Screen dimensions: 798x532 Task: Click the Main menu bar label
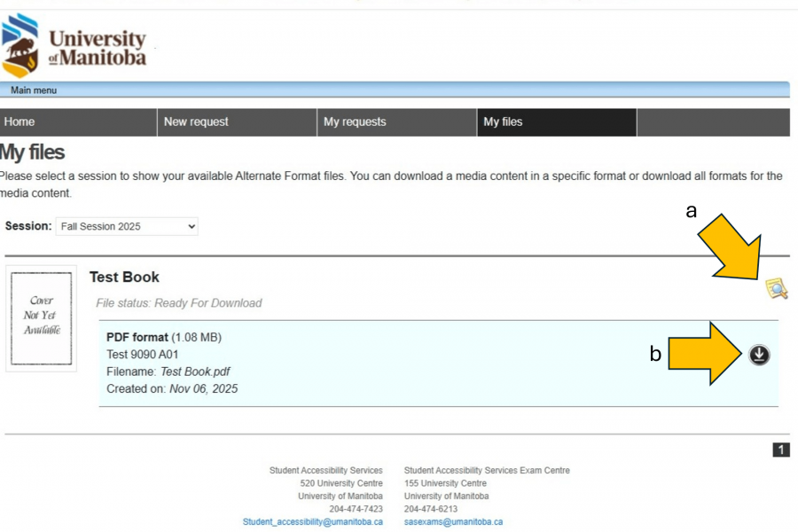coord(34,90)
